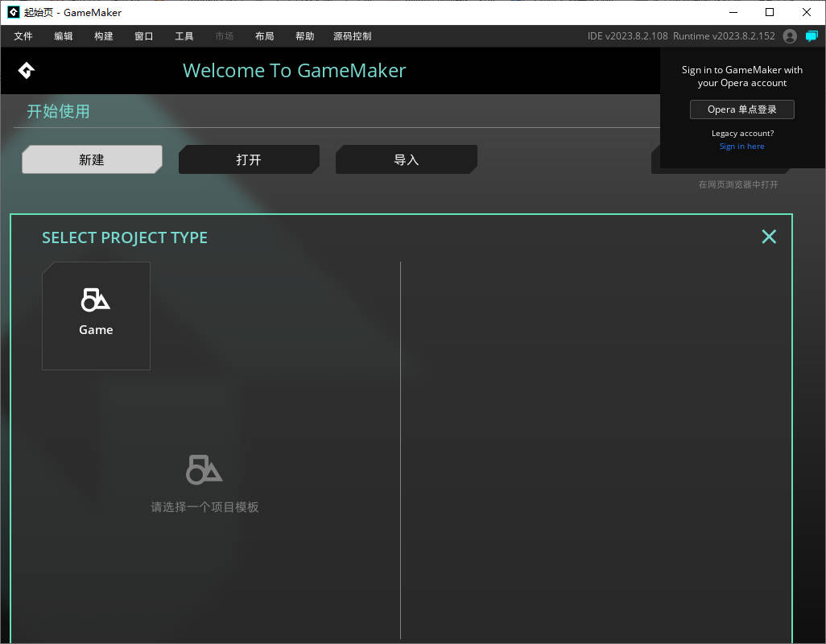Click the 新建 button
826x644 pixels.
[x=93, y=159]
